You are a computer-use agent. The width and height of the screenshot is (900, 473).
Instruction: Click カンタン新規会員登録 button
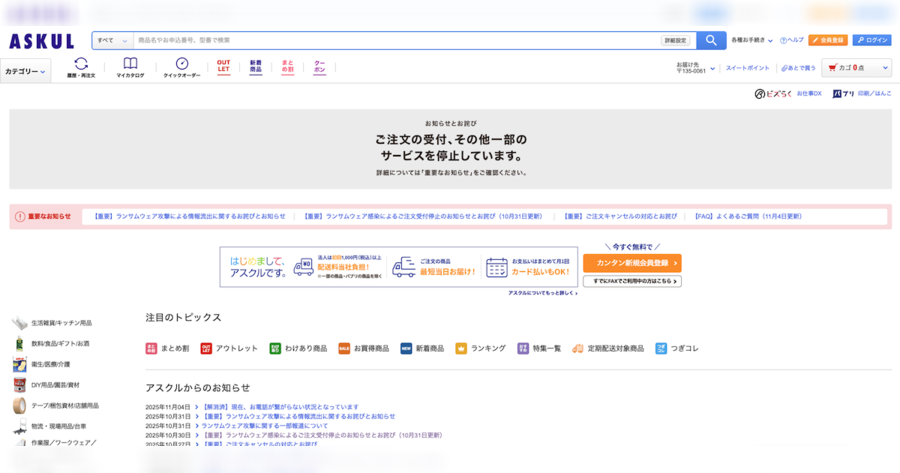tap(632, 263)
